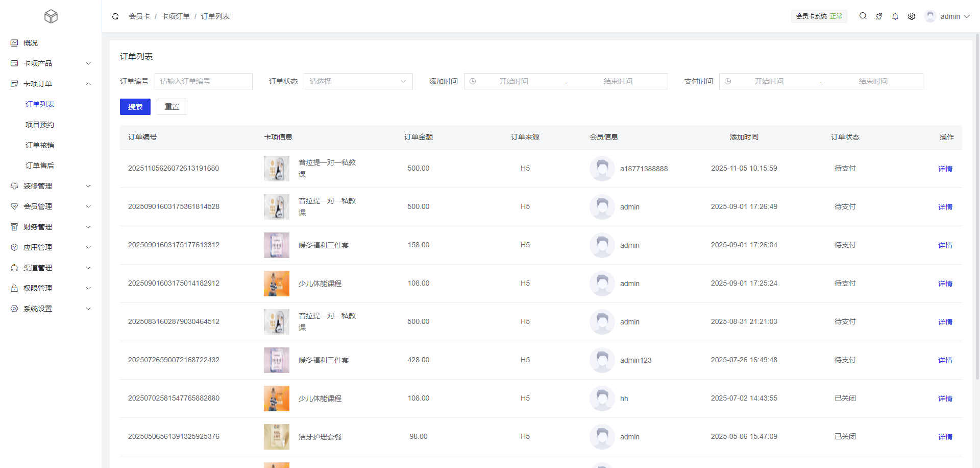This screenshot has width=980, height=468.
Task: Open 订单核销 submenu item
Action: click(x=40, y=145)
